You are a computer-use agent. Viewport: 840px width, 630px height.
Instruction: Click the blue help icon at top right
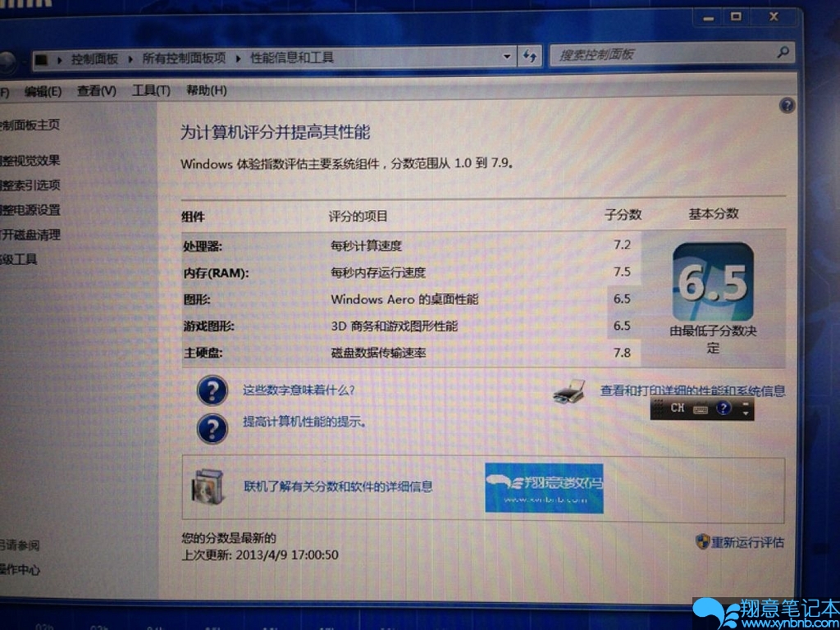click(787, 106)
